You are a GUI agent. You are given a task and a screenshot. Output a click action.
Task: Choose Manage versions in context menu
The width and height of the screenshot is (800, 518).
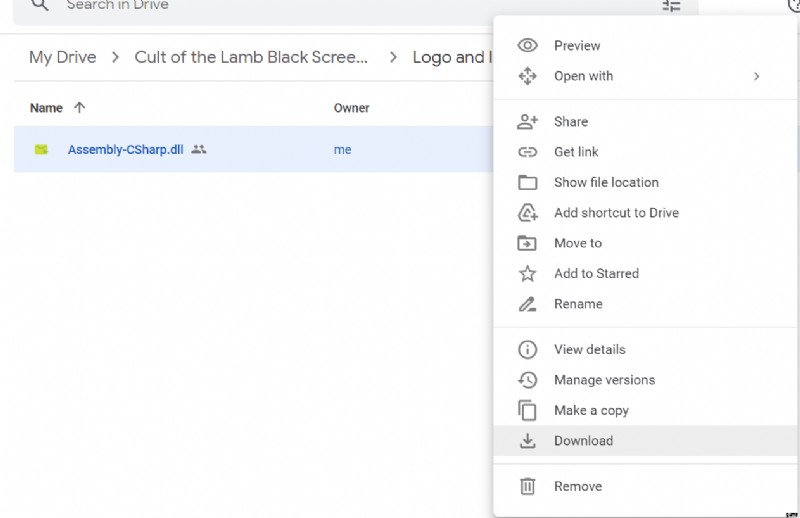[x=604, y=380]
